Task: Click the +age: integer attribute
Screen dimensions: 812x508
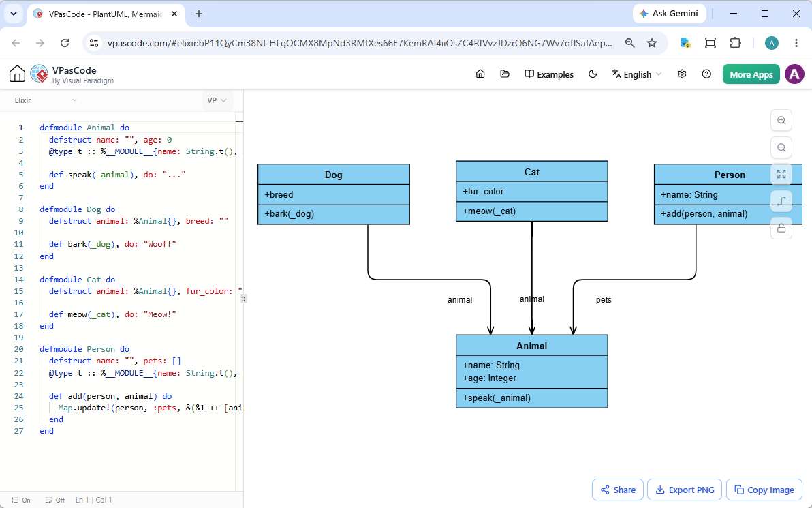Action: [489, 378]
